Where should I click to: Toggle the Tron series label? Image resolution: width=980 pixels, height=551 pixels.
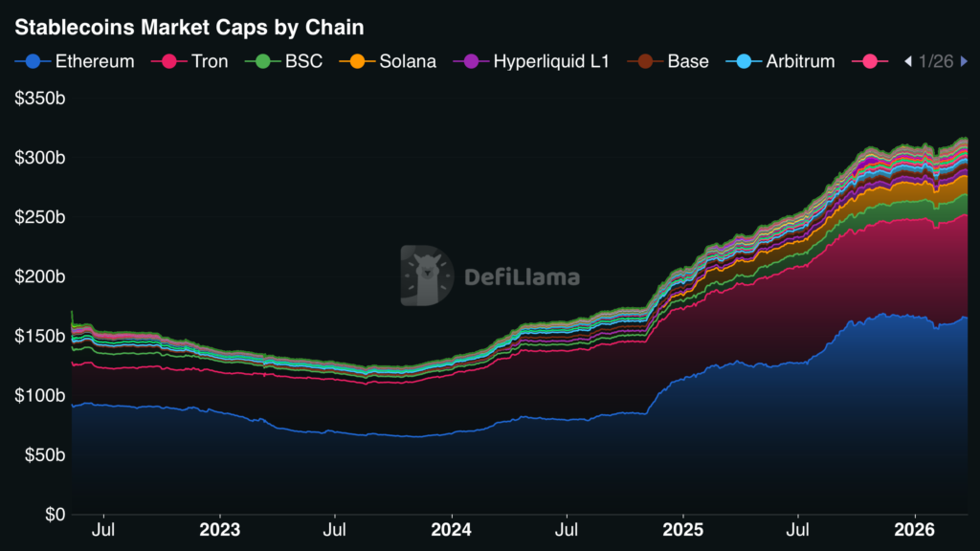[210, 61]
